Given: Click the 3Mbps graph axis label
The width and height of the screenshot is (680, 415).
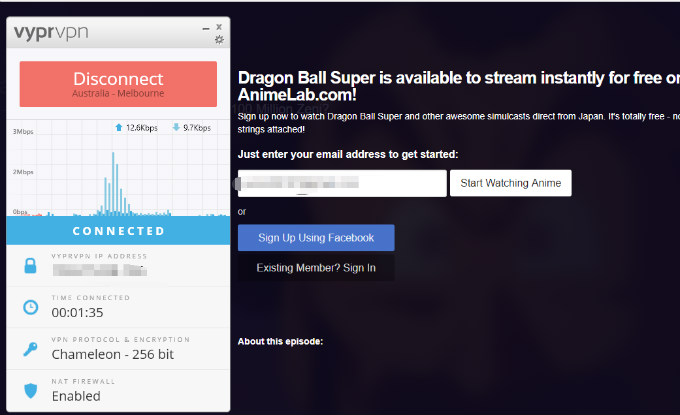Looking at the screenshot, I should point(23,131).
